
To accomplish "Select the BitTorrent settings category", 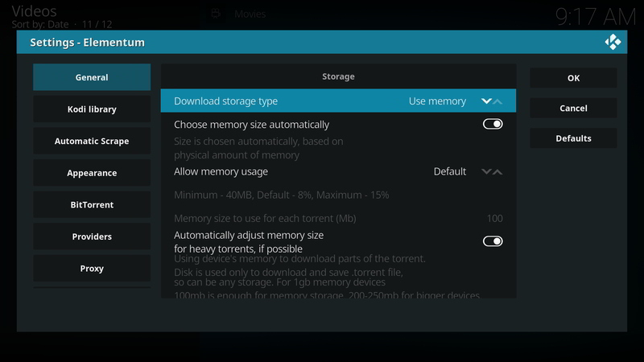I will tap(92, 205).
